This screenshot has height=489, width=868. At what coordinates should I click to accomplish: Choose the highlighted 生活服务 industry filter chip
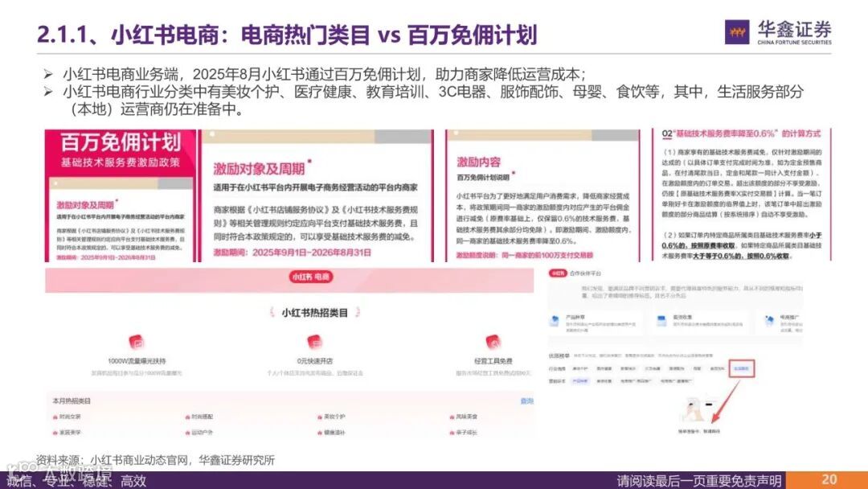click(x=741, y=369)
